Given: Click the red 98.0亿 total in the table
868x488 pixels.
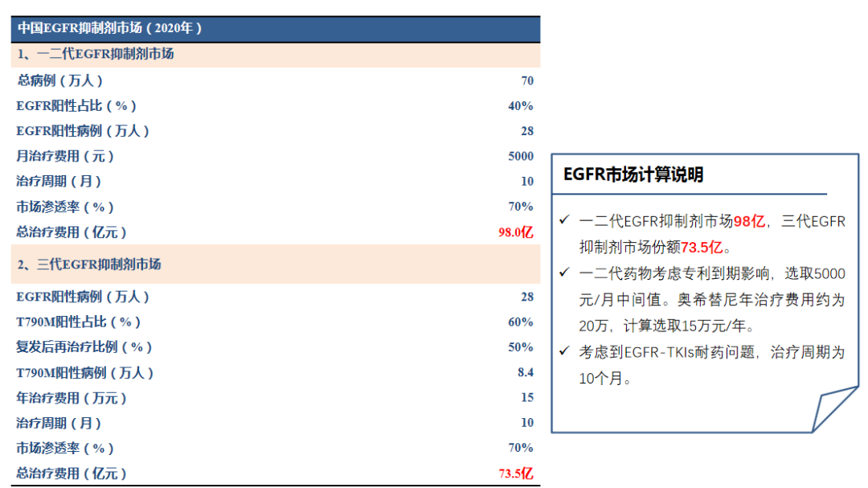Looking at the screenshot, I should click(515, 232).
